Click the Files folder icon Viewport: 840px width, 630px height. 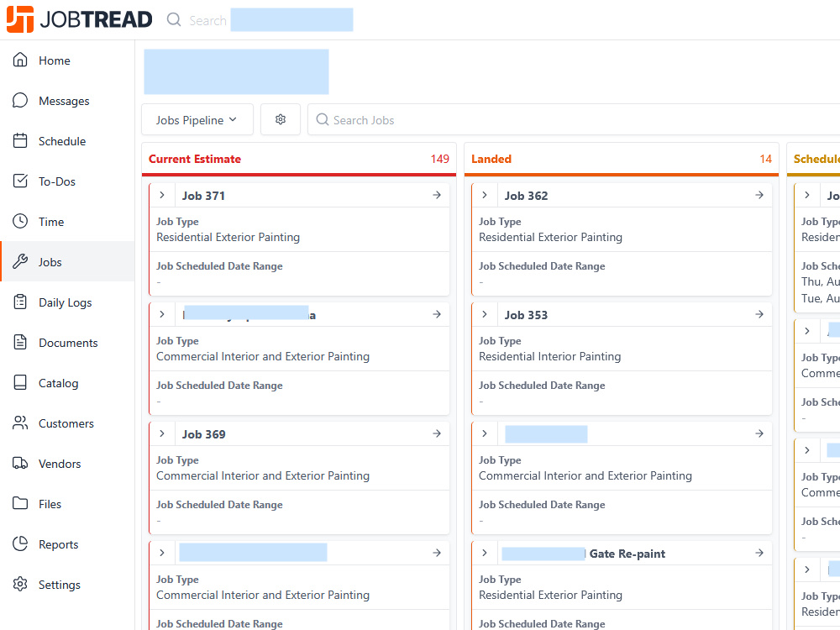pos(20,503)
